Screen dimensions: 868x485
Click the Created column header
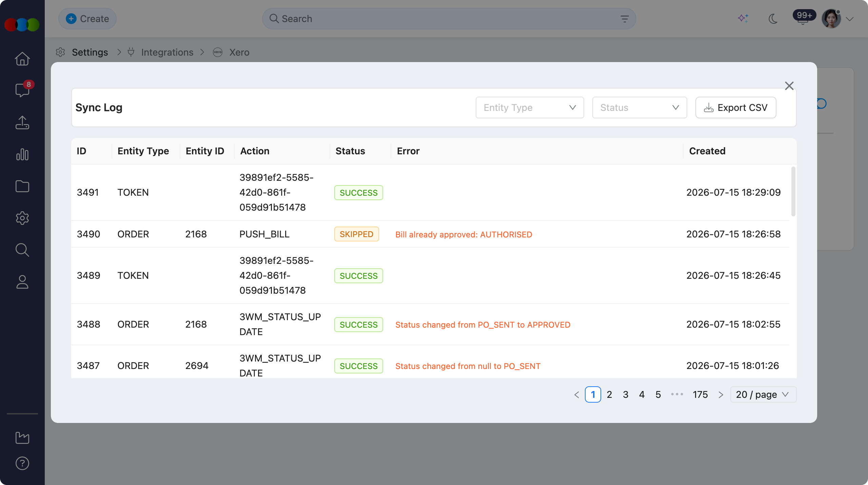coord(707,151)
